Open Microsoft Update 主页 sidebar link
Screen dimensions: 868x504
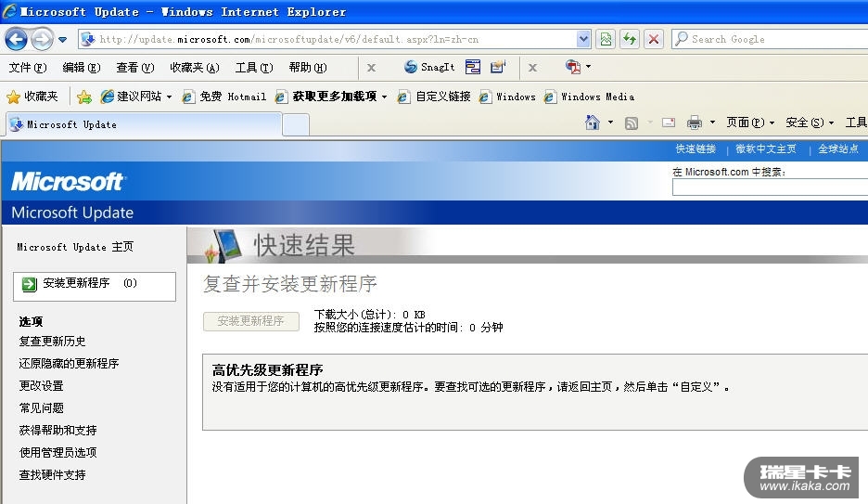pyautogui.click(x=75, y=247)
